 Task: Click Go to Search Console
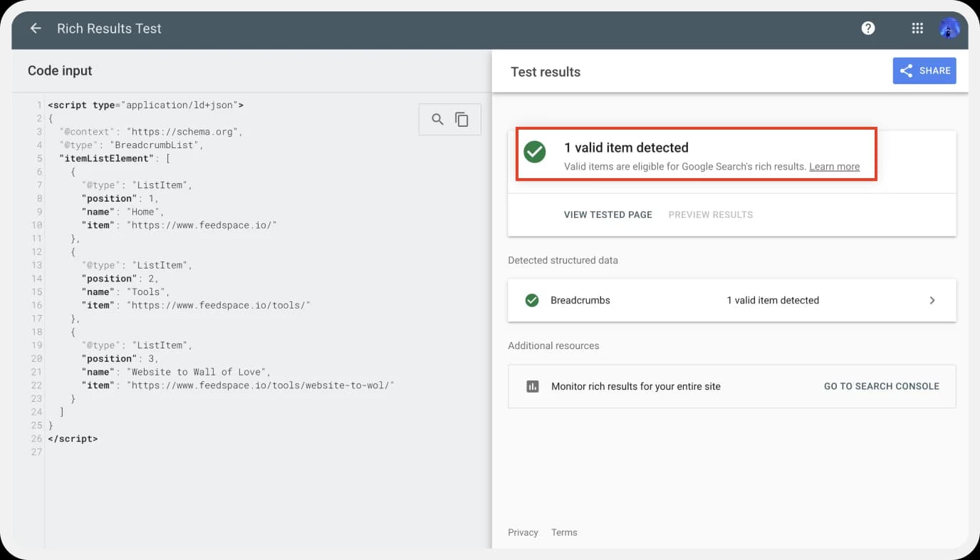coord(881,386)
